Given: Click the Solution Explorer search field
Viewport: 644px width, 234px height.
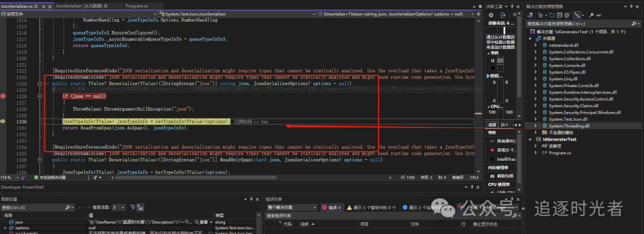Looking at the screenshot, I should (581, 24).
